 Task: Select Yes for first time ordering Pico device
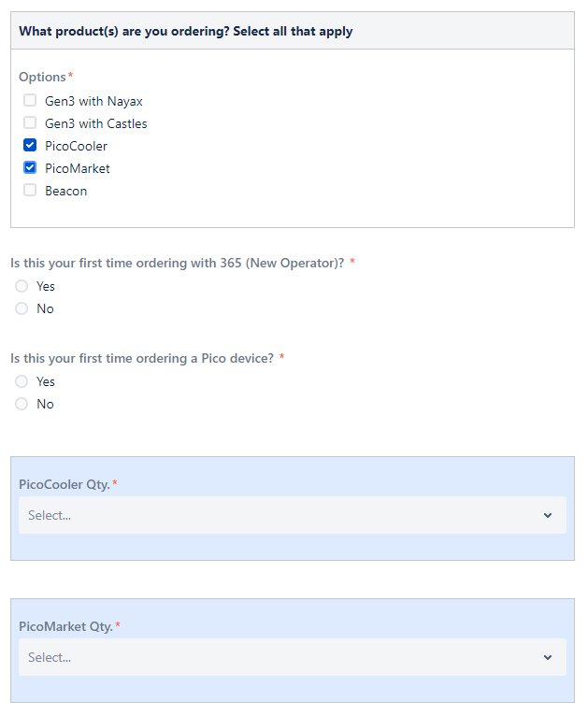click(x=22, y=381)
